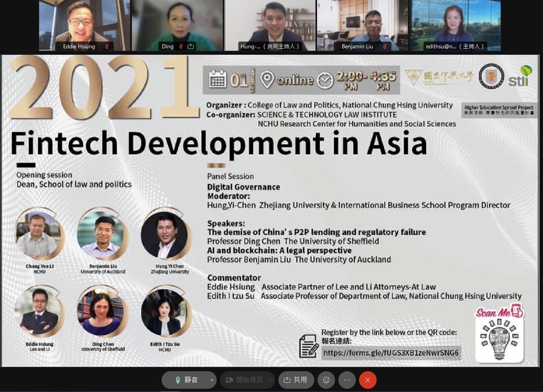Open the forms.gle registration link

391,353
